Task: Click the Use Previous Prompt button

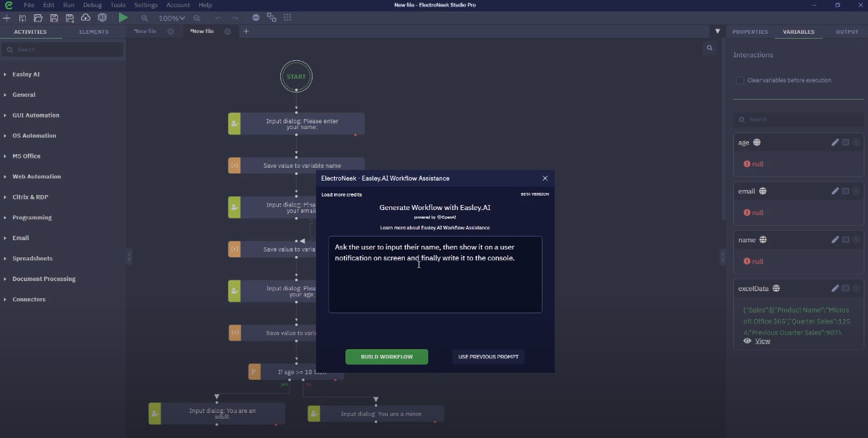Action: [489, 357]
